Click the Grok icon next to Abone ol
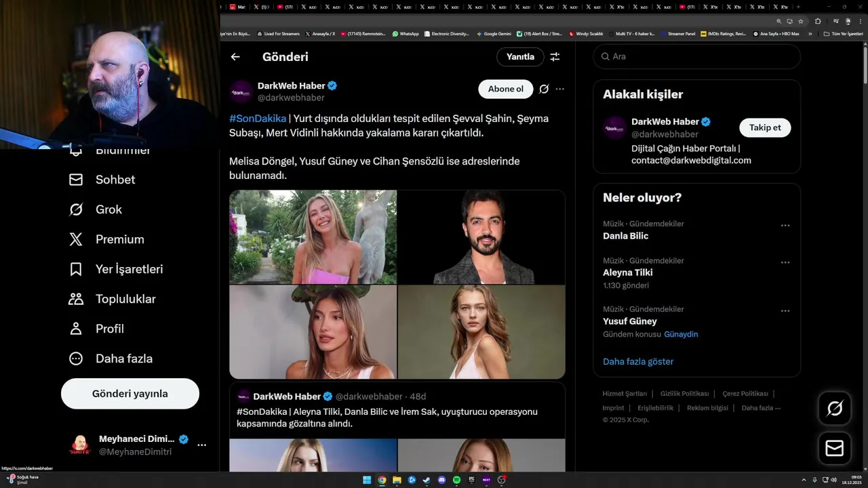Screen dimensions: 868x488 click(x=544, y=89)
